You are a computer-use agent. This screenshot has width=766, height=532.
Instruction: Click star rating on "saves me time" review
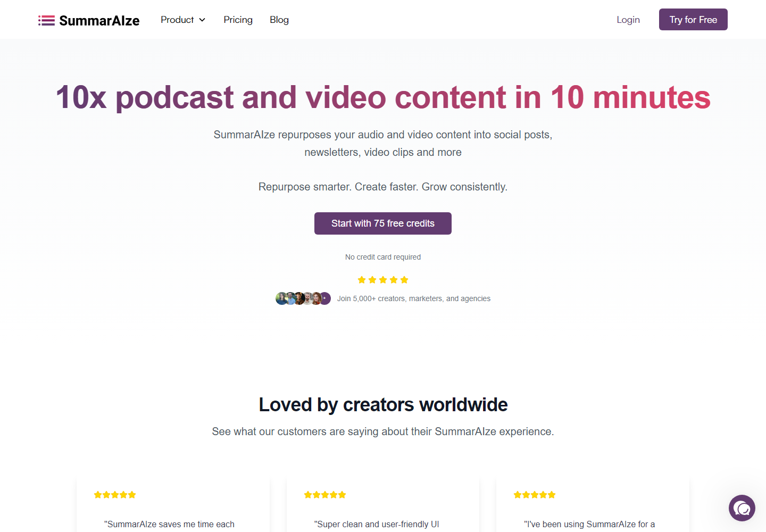coord(115,495)
